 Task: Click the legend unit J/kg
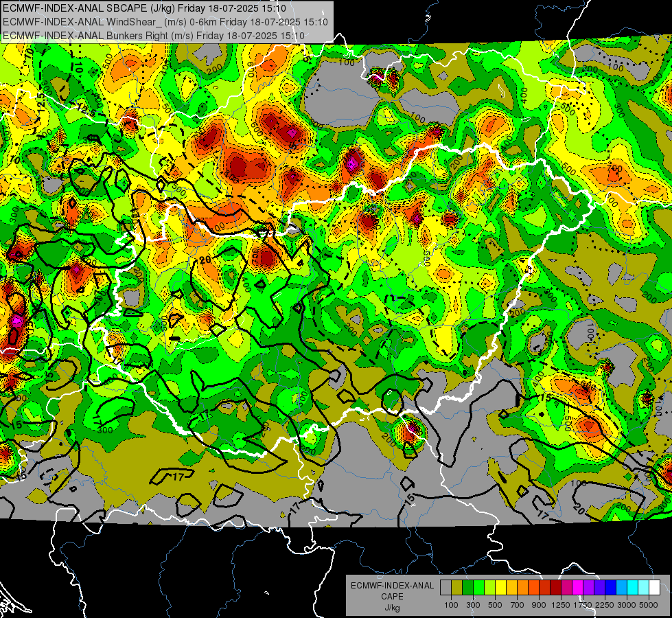(x=393, y=608)
